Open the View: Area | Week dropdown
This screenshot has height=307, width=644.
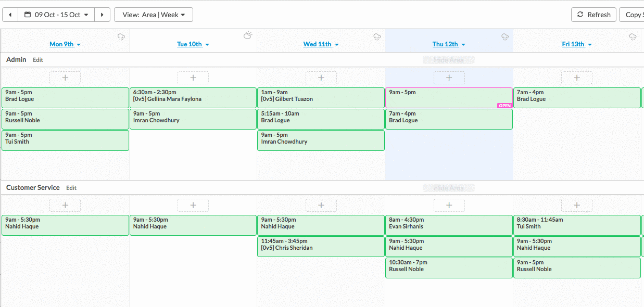tap(154, 15)
